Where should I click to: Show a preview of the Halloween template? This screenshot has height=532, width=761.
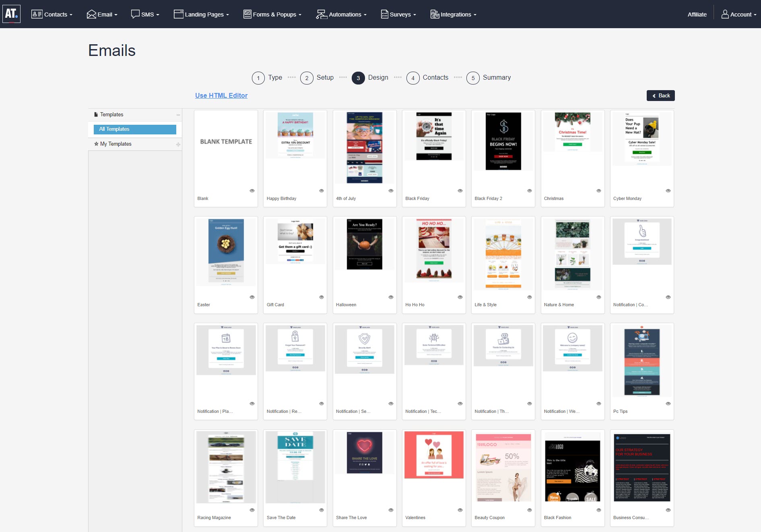point(390,297)
